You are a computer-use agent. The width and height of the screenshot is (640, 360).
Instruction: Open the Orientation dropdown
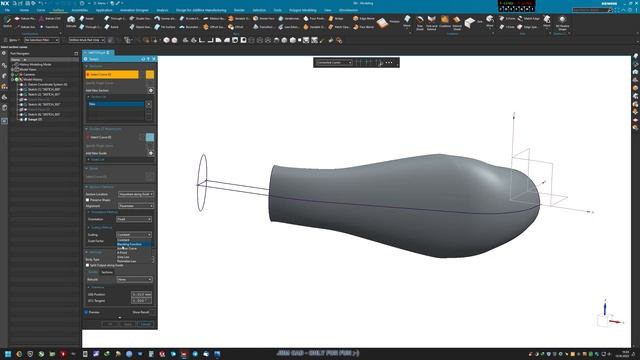[x=134, y=219]
